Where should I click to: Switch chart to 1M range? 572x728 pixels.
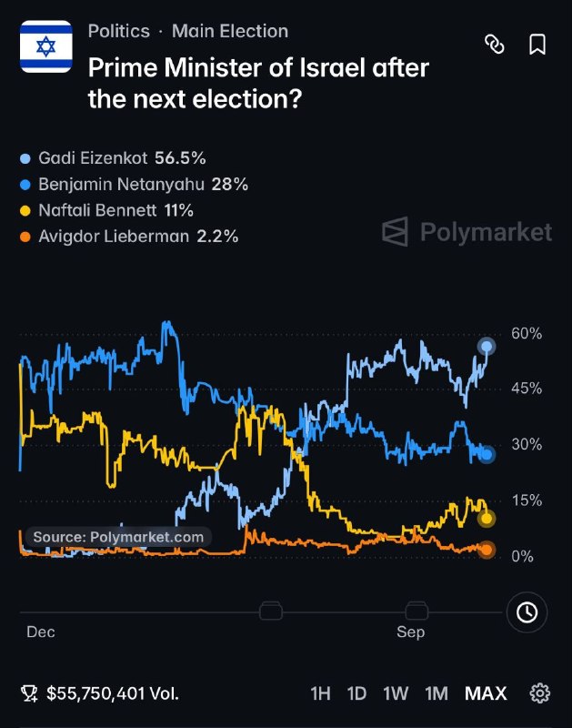coord(437,693)
